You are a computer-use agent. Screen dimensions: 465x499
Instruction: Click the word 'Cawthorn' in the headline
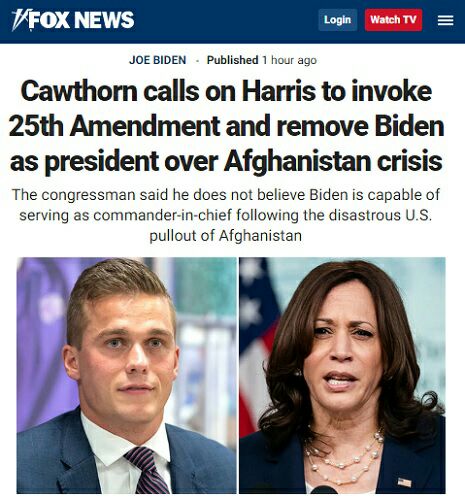pos(79,91)
